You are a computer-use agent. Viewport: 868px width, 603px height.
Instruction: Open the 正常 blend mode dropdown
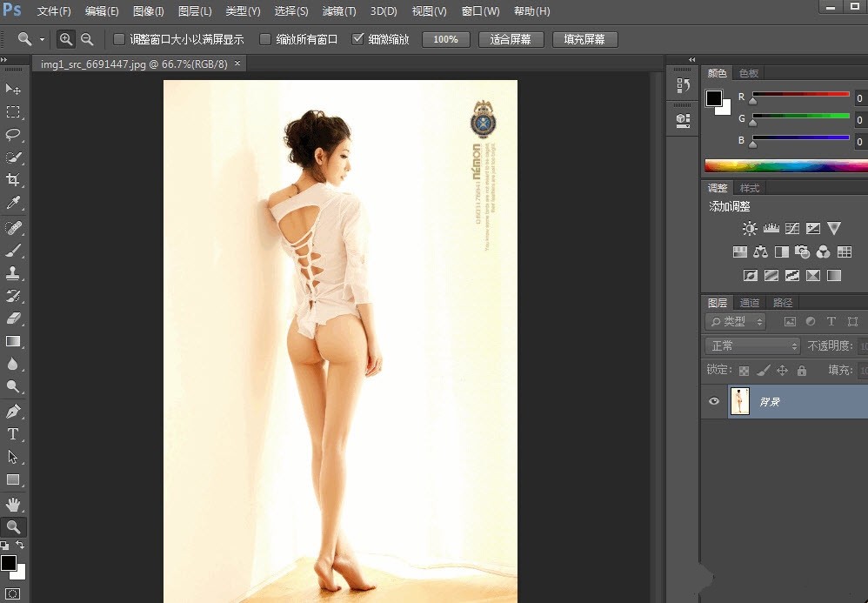point(753,346)
